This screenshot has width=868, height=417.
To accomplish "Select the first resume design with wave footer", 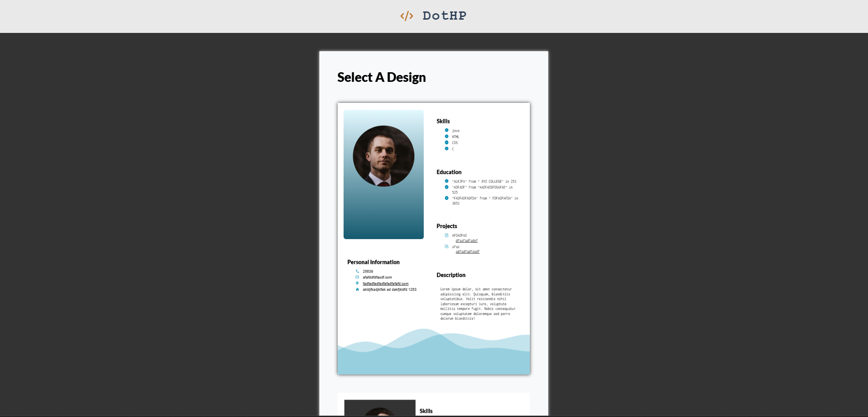I will point(434,239).
